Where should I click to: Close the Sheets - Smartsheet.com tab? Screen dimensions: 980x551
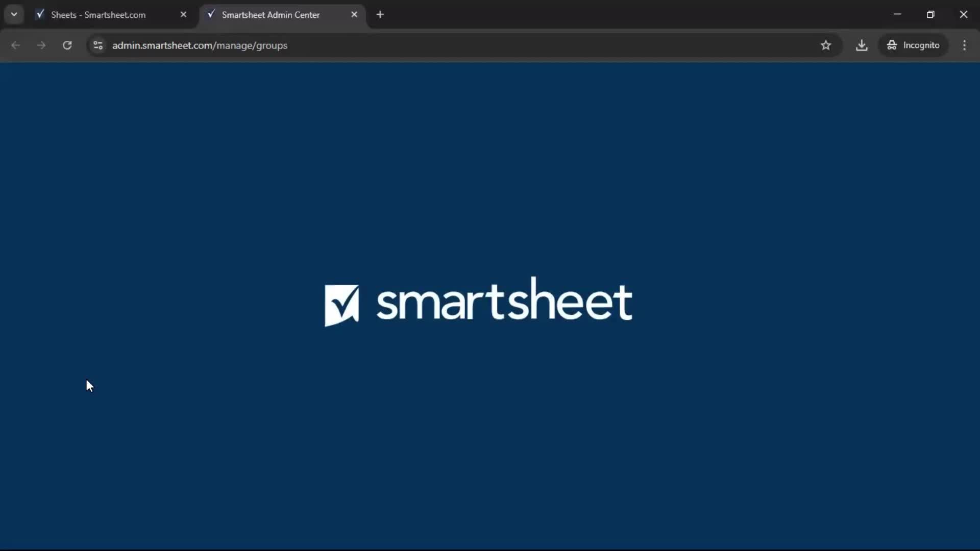[x=184, y=14]
